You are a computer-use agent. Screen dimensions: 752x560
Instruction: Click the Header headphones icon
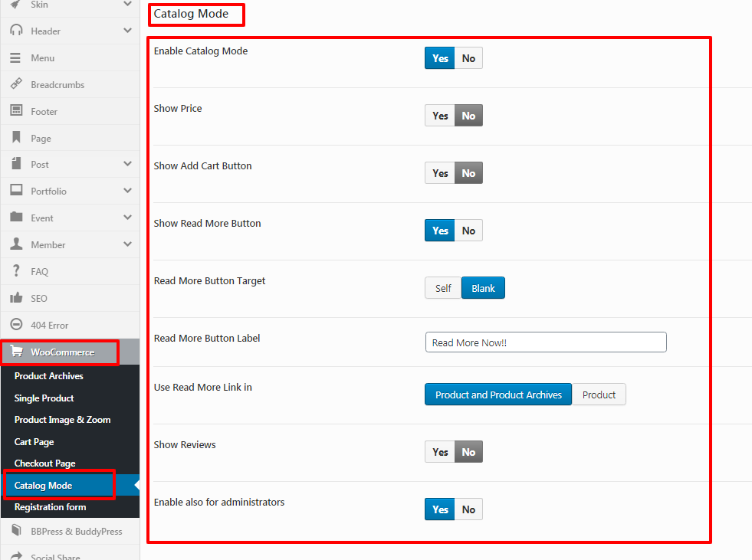[x=16, y=30]
